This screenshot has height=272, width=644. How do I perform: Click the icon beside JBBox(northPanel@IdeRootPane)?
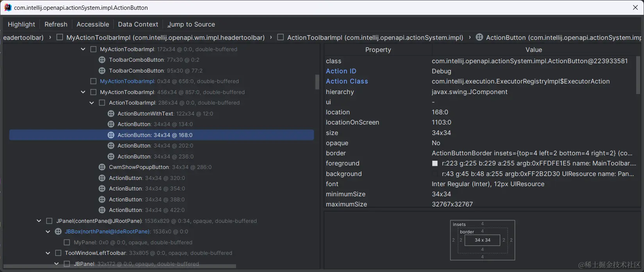(x=58, y=231)
